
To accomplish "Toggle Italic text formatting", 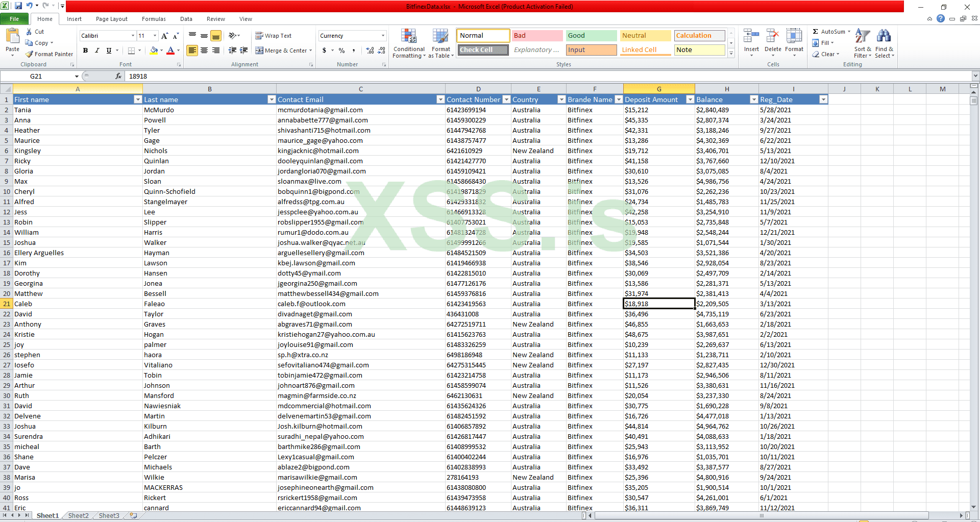I will [97, 51].
